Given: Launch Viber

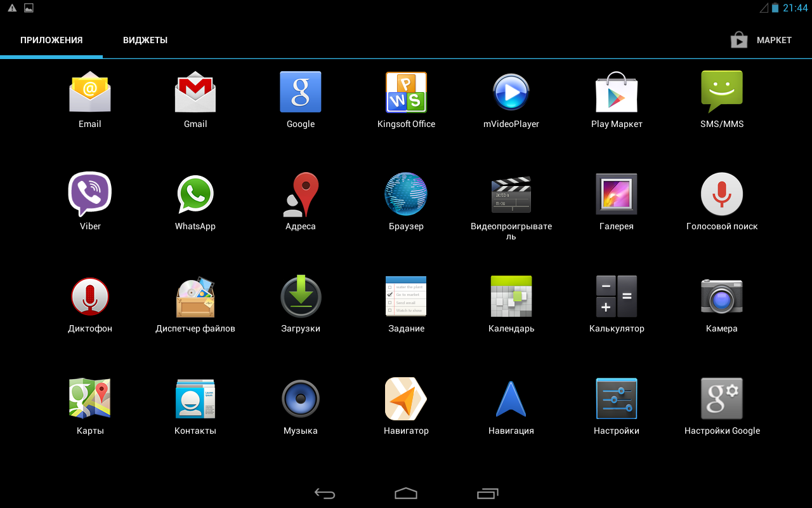Looking at the screenshot, I should tap(90, 194).
